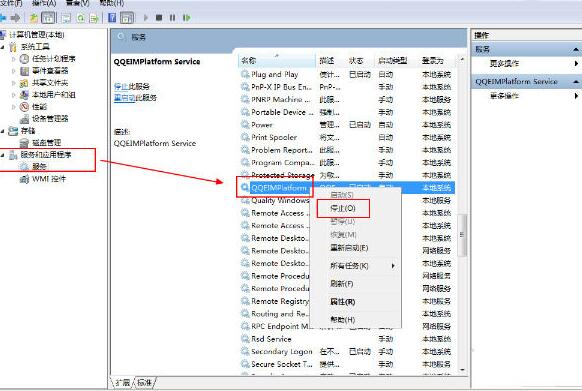Select the 设备管理器 icon in tree
582x391 pixels.
pyautogui.click(x=24, y=119)
